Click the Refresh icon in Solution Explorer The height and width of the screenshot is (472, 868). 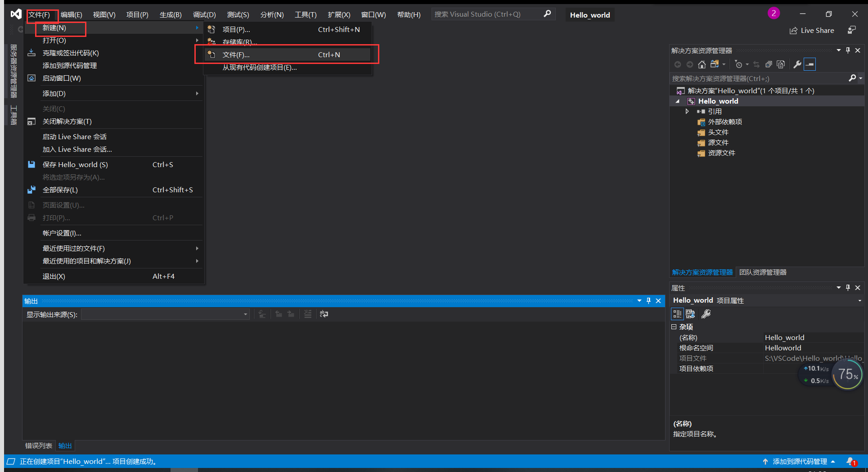click(x=756, y=64)
